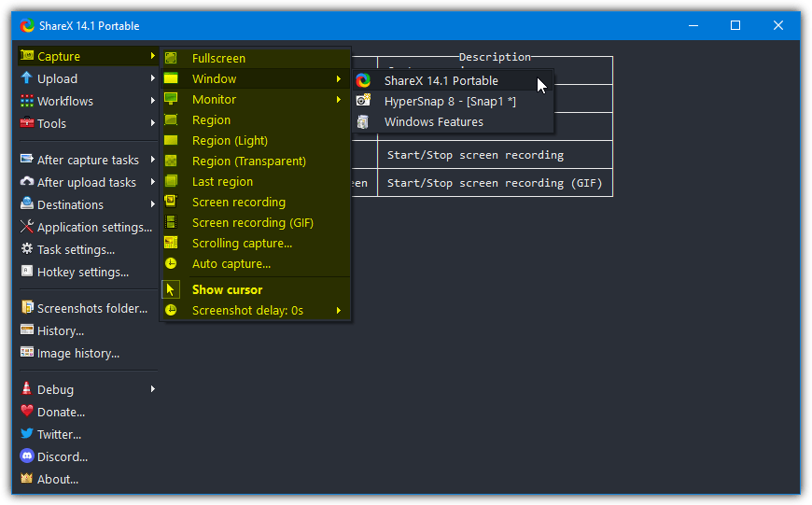Click 'Start/Stop screen recording (GIF)' description cell
Viewport: 812px width, 505px height.
[x=495, y=183]
